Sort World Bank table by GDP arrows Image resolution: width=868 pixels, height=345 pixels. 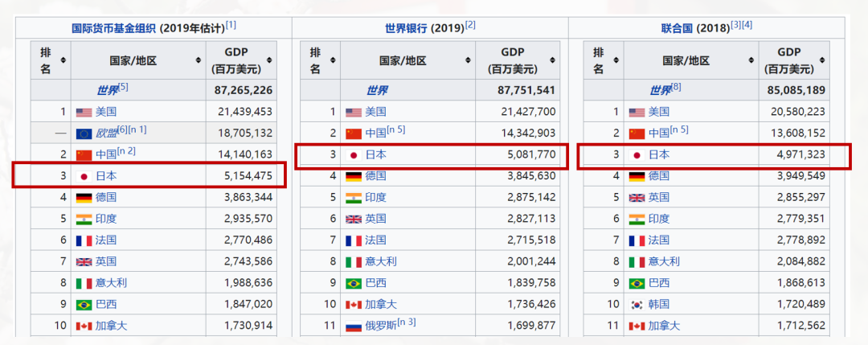553,60
